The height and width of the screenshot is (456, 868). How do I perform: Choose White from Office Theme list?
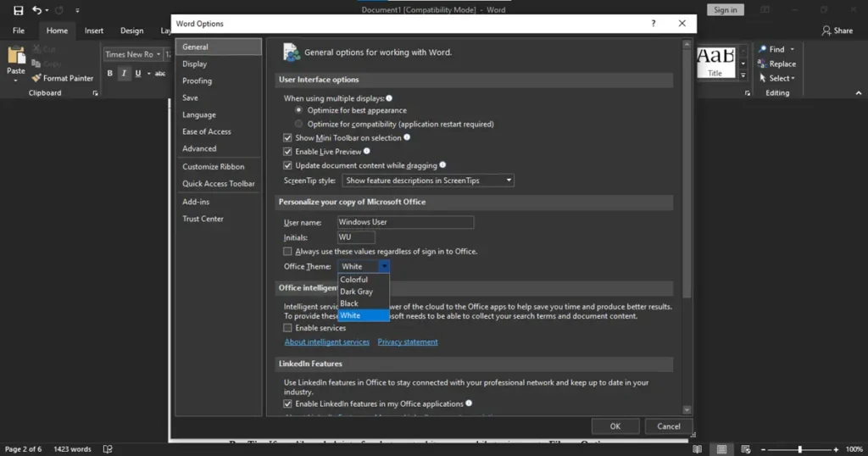pyautogui.click(x=363, y=315)
